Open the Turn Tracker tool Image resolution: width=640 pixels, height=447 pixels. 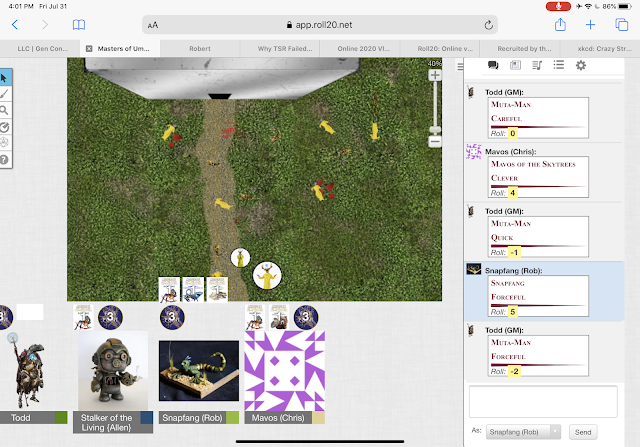(4, 127)
